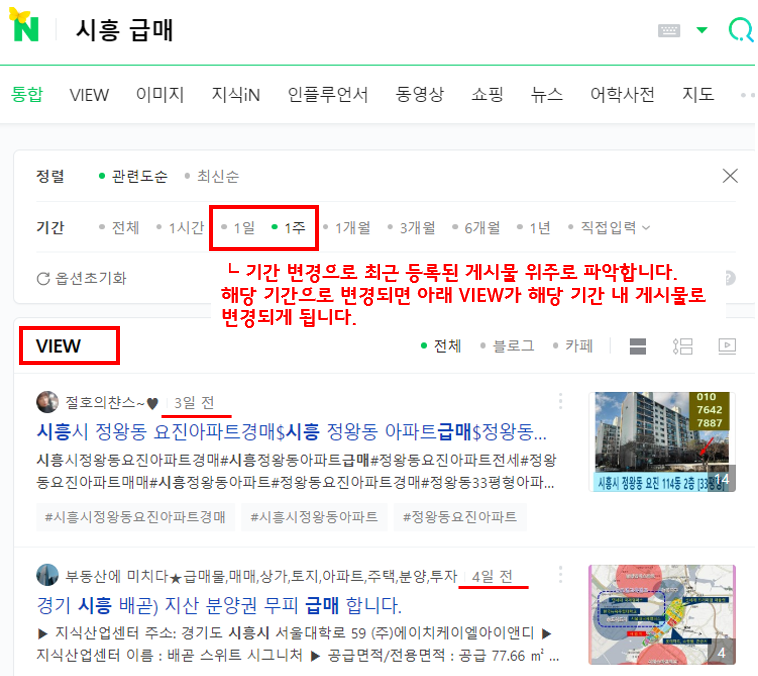758x676 pixels.
Task: Open author name 부동산에 미치다★급매물
Action: [261, 576]
